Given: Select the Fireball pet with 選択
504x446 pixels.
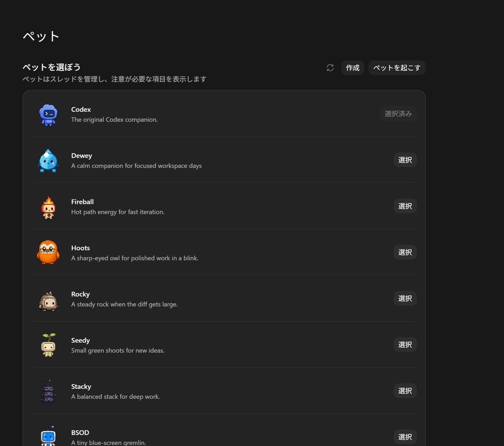Looking at the screenshot, I should tap(405, 206).
